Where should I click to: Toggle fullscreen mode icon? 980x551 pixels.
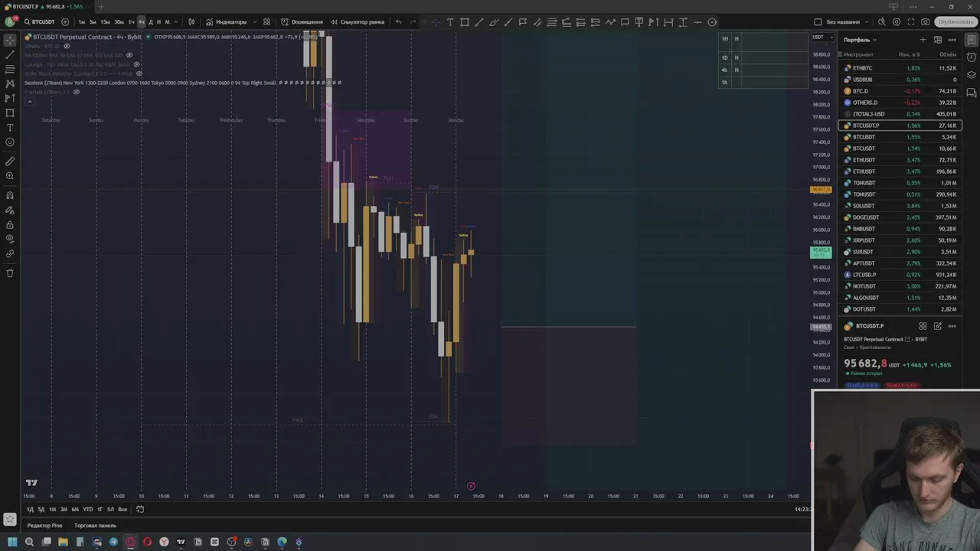tap(911, 22)
